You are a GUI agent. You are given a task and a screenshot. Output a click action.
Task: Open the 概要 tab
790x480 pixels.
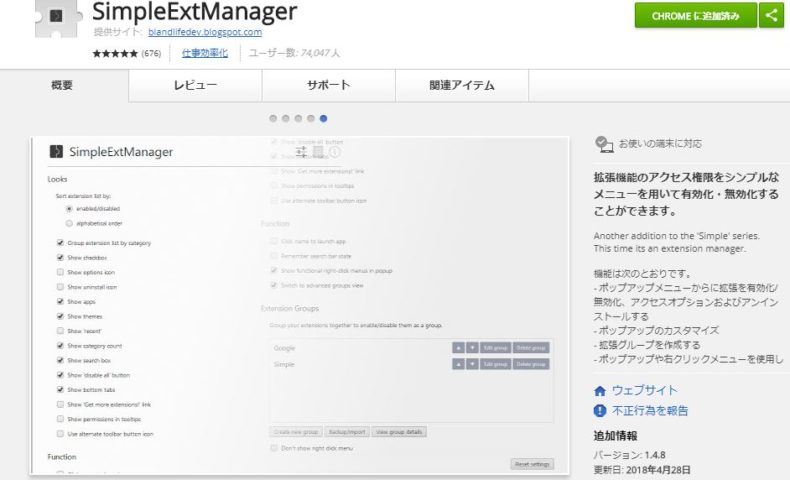pos(64,86)
